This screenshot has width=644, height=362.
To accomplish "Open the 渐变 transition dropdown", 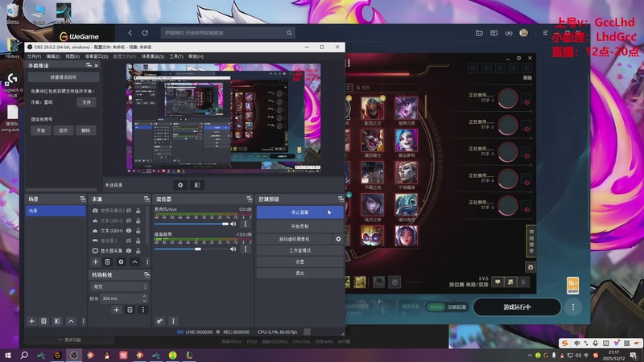I will point(118,286).
